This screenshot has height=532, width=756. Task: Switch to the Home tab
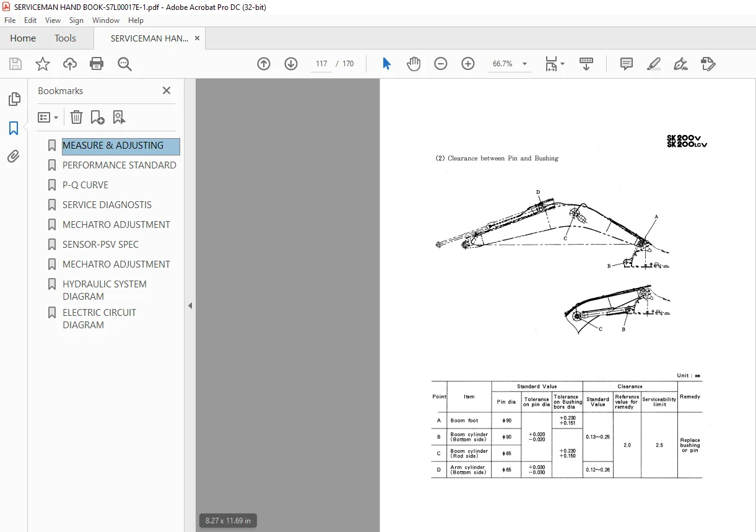pos(23,38)
